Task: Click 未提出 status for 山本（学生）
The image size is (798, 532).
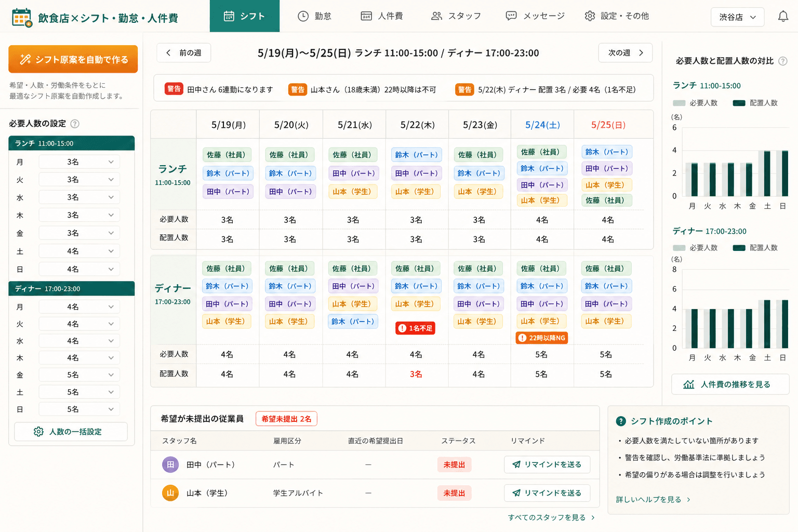Action: [454, 493]
